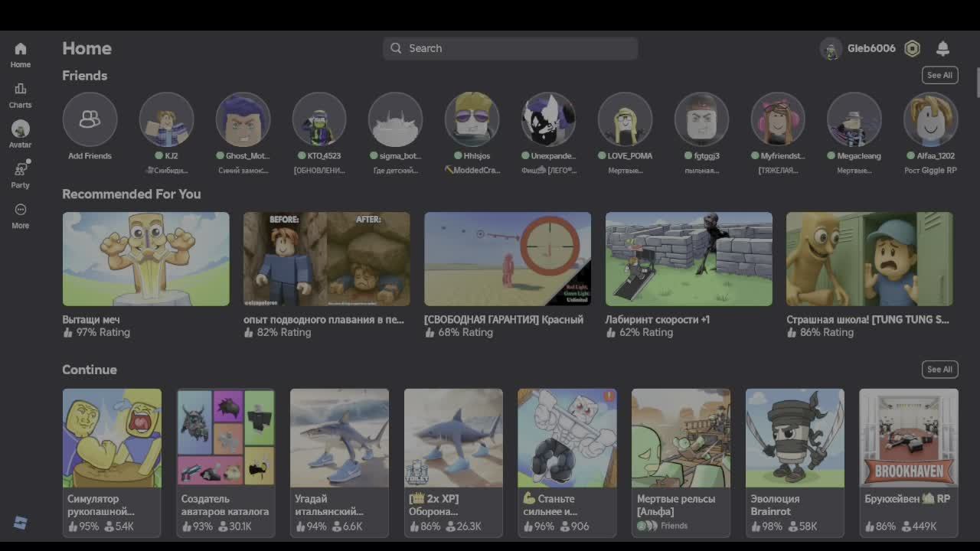Image resolution: width=980 pixels, height=551 pixels.
Task: Click the Рост Giggle RP status text
Action: (x=931, y=171)
